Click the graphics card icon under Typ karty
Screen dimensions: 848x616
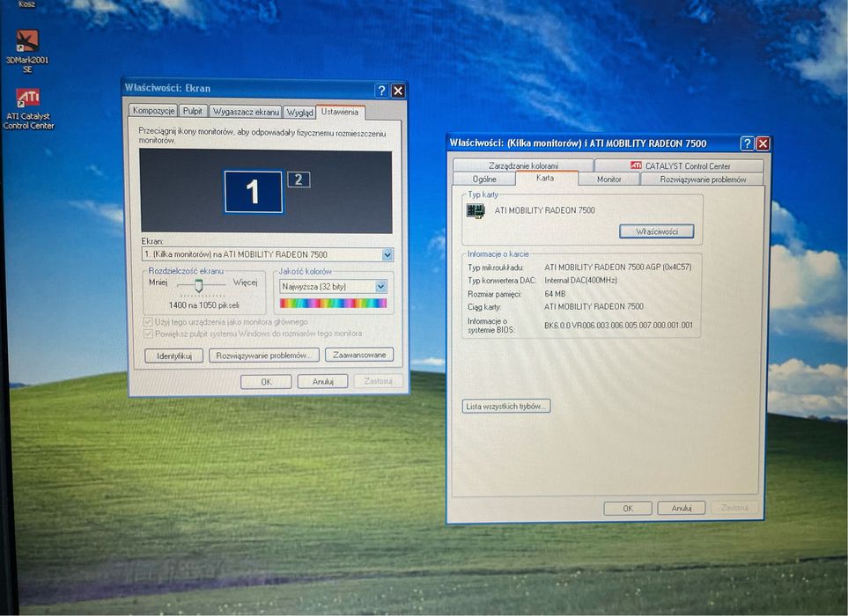476,210
